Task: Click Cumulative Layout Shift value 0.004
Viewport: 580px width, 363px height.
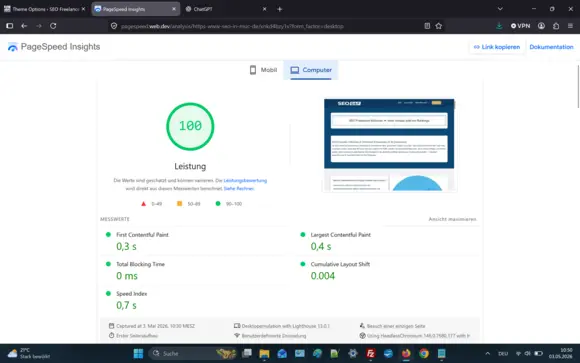Action: (323, 276)
